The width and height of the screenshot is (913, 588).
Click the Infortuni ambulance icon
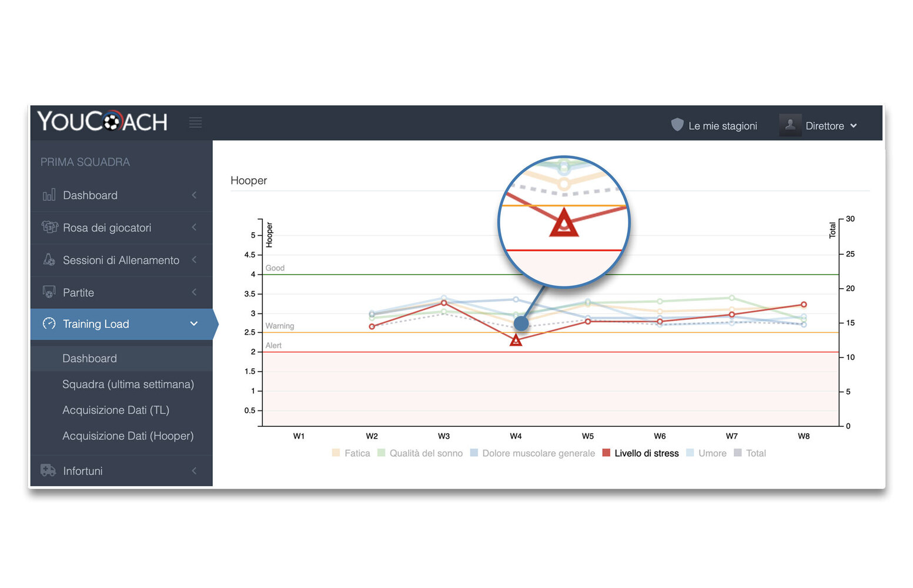pyautogui.click(x=48, y=470)
